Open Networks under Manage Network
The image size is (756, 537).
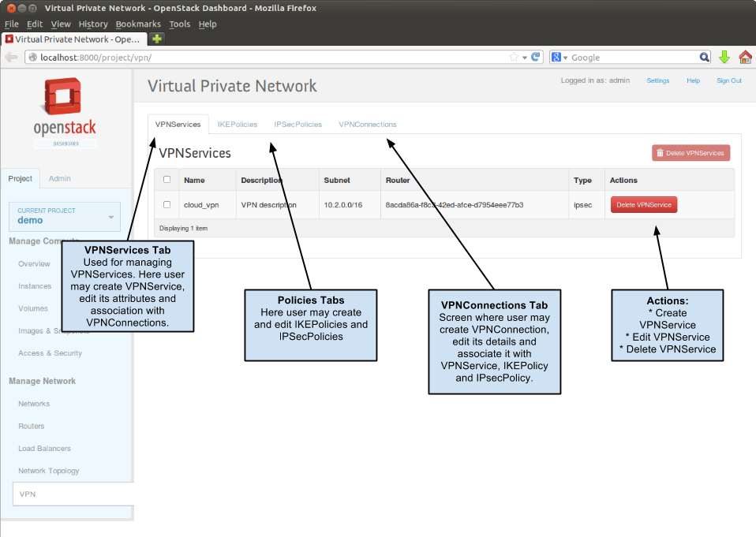click(x=33, y=403)
